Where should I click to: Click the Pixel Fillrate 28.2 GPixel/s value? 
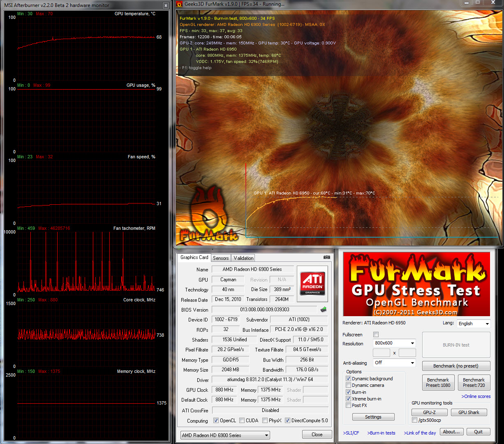231,349
